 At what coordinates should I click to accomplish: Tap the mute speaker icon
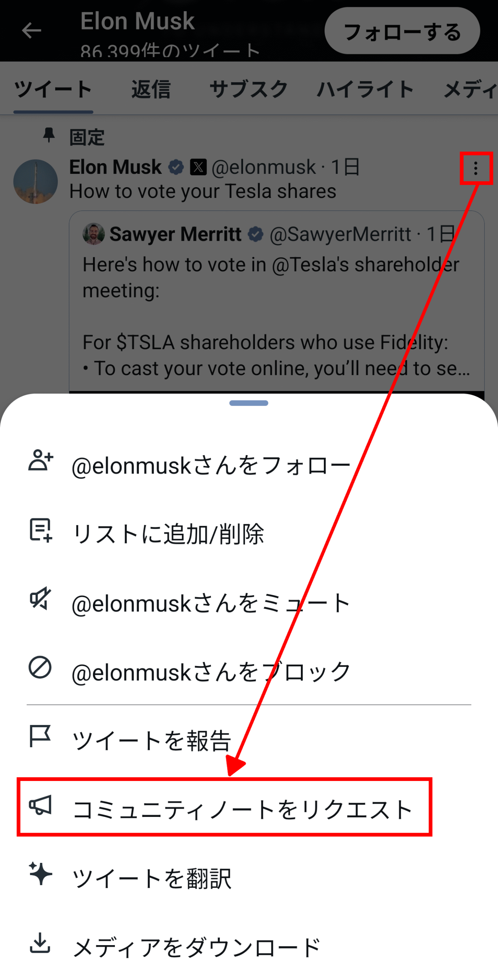[x=40, y=598]
